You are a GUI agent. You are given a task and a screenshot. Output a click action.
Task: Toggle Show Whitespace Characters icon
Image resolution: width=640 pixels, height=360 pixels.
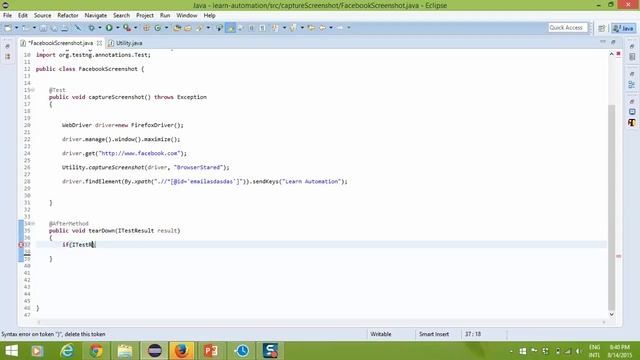tap(262, 28)
